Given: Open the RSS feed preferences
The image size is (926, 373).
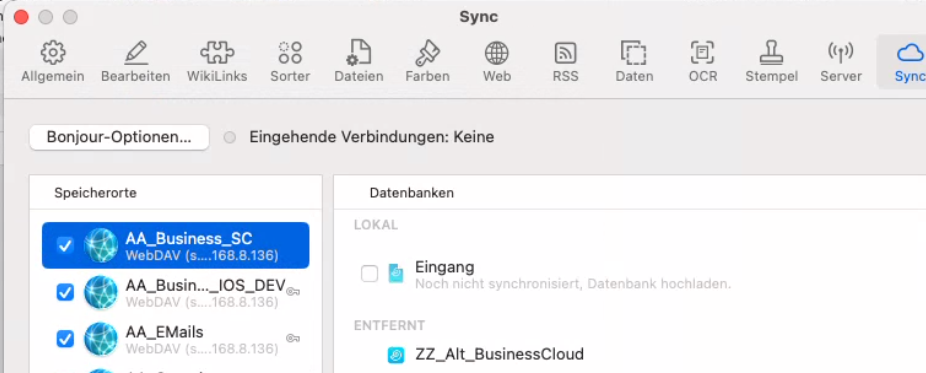Looking at the screenshot, I should click(565, 61).
